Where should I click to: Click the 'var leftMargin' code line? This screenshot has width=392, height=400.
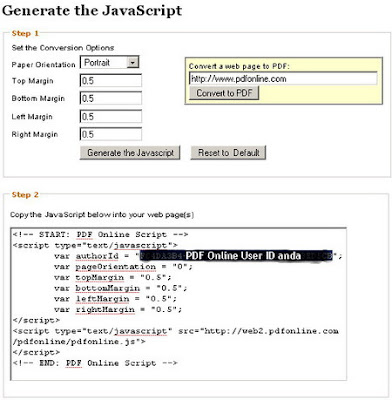(x=115, y=299)
